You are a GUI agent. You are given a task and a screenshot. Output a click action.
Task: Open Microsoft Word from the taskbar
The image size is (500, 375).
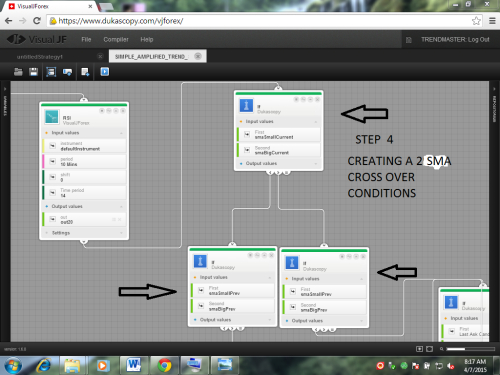(x=134, y=365)
